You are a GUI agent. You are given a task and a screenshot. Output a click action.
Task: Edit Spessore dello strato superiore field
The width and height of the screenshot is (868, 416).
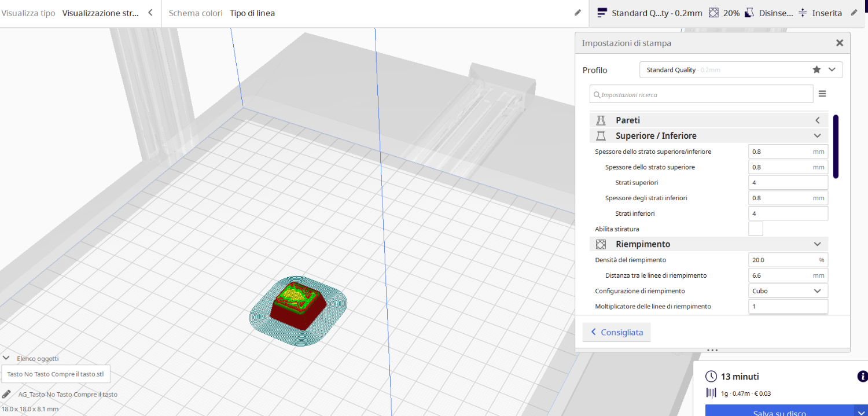tap(788, 167)
